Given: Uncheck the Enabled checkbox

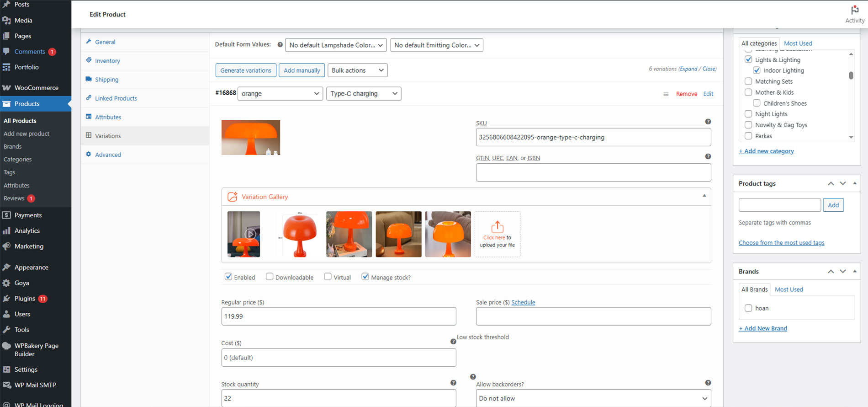Looking at the screenshot, I should [228, 277].
